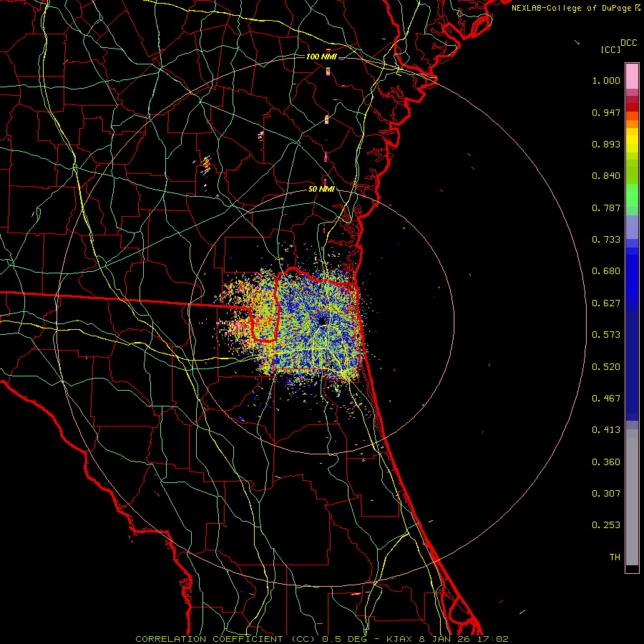
Task: Select the 0.840 legend value
Action: coord(606,176)
